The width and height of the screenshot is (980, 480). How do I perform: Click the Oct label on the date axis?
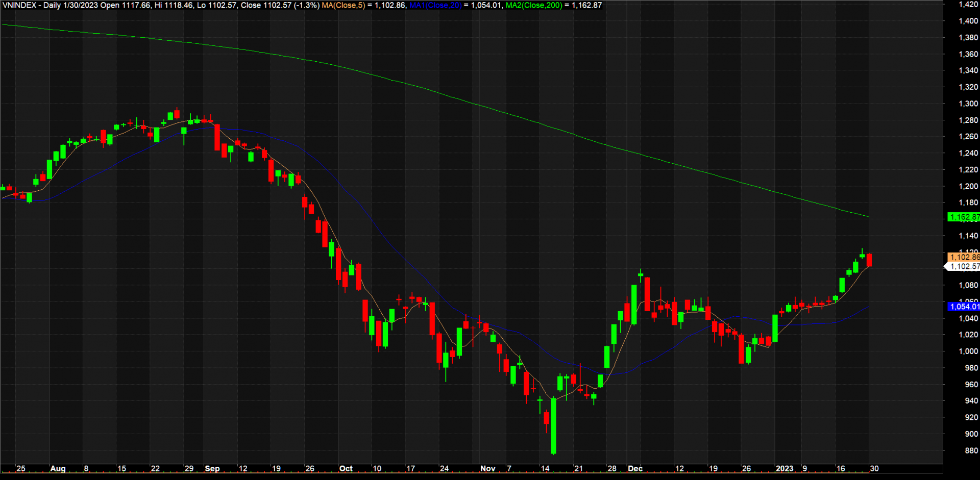coord(346,468)
